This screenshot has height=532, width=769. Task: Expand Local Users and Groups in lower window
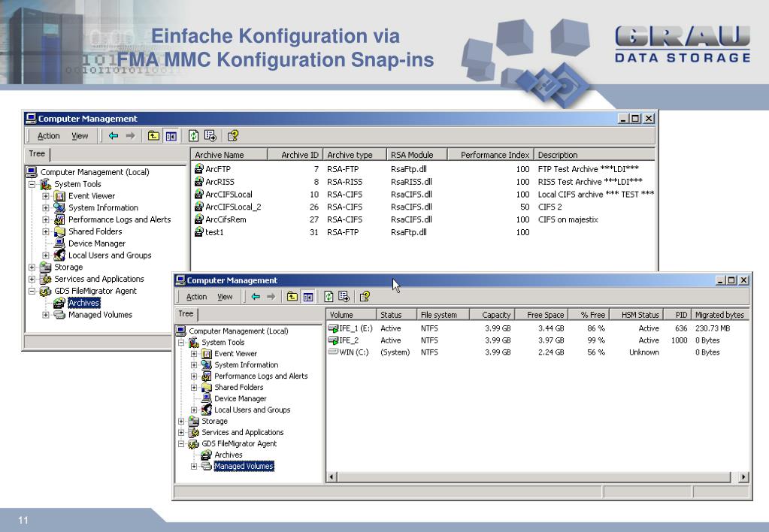point(194,410)
